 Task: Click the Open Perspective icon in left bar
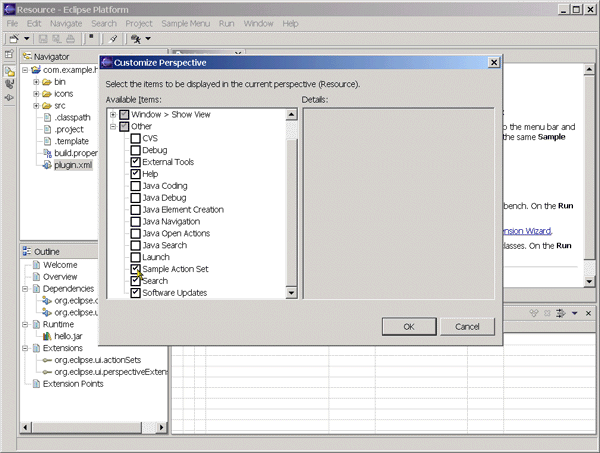pos(9,54)
